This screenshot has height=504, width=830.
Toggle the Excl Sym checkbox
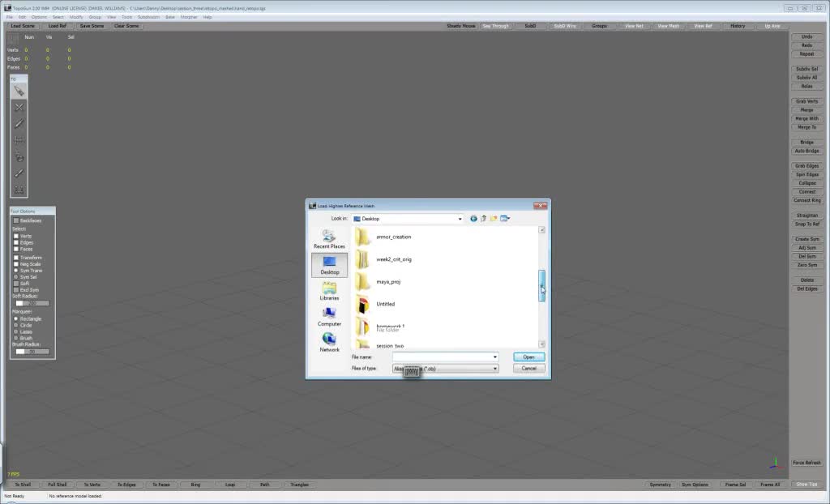point(16,289)
